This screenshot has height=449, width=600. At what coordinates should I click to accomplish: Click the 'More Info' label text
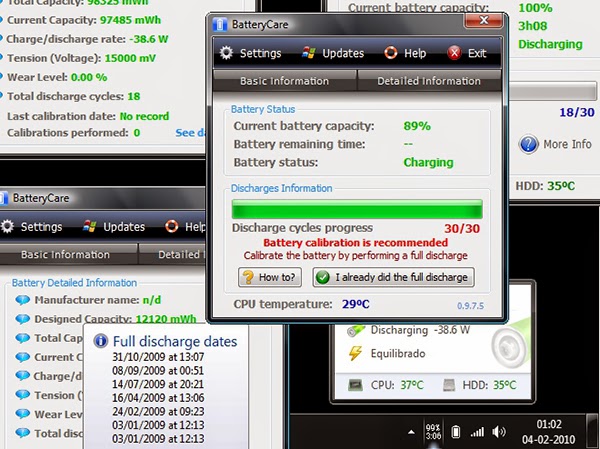coord(567,144)
